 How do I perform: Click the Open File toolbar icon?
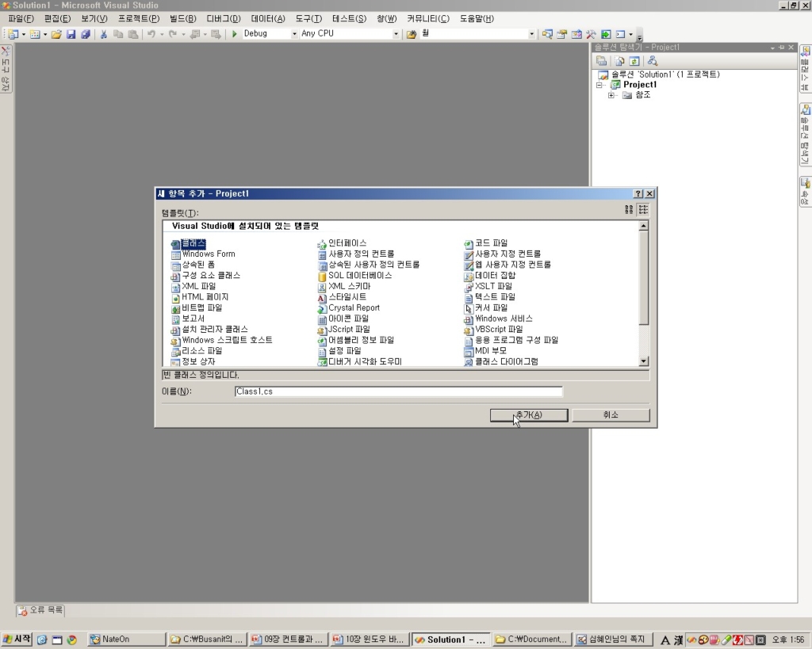coord(56,34)
